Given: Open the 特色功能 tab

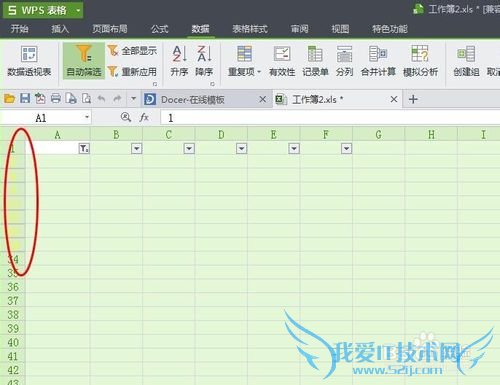Looking at the screenshot, I should pos(390,29).
